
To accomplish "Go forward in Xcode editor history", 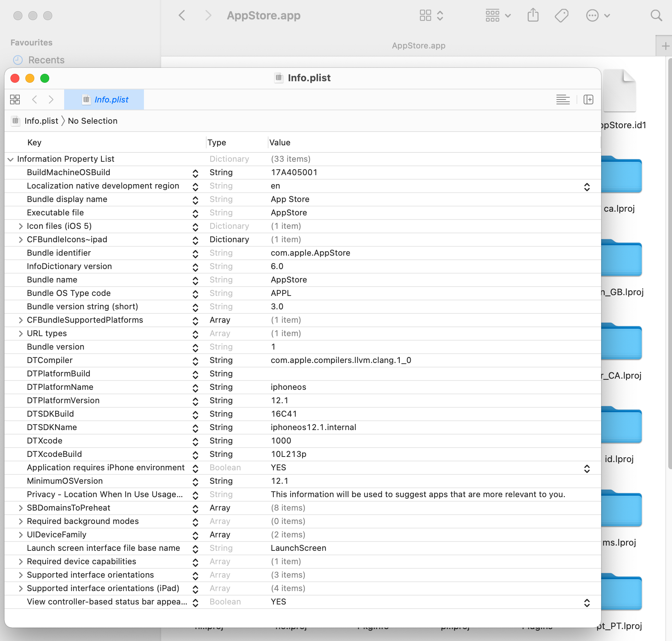I will [x=51, y=100].
